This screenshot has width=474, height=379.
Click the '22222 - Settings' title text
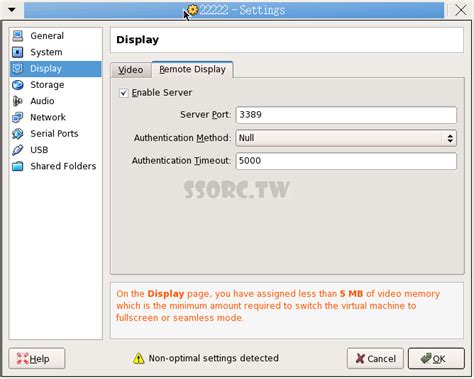point(242,10)
